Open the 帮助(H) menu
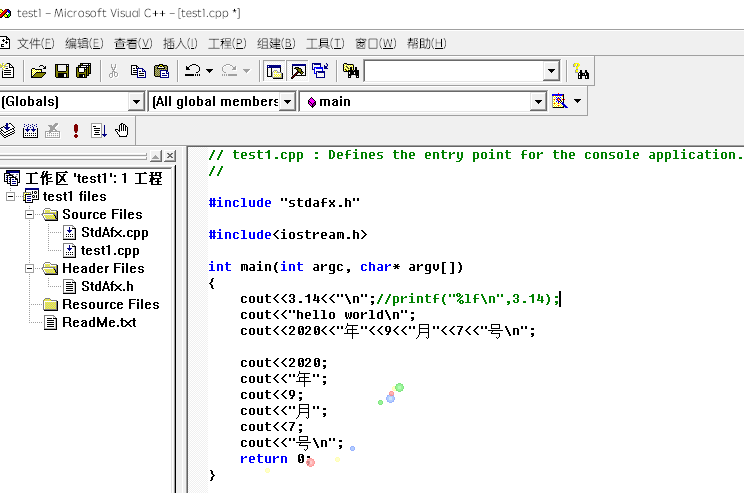Screen dimensions: 744x493 (x=426, y=44)
